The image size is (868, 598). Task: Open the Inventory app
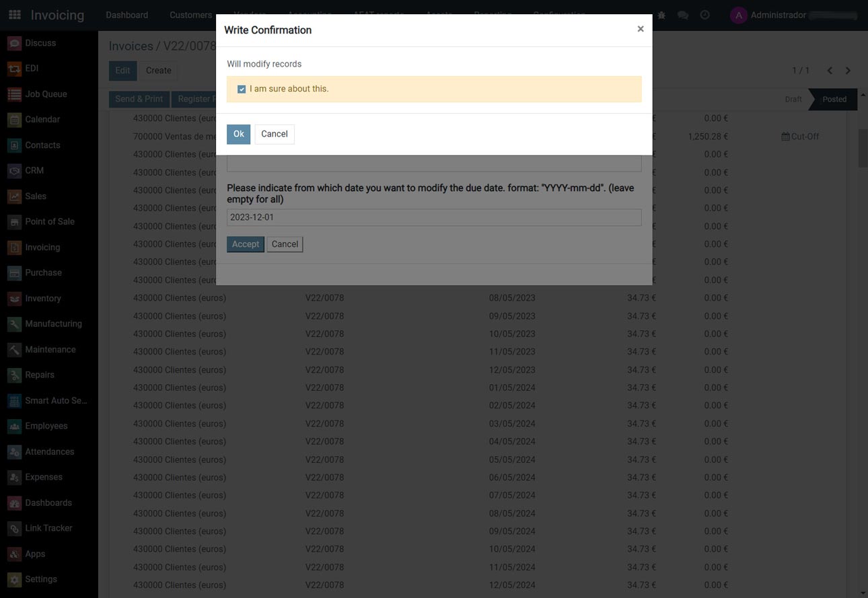point(43,298)
